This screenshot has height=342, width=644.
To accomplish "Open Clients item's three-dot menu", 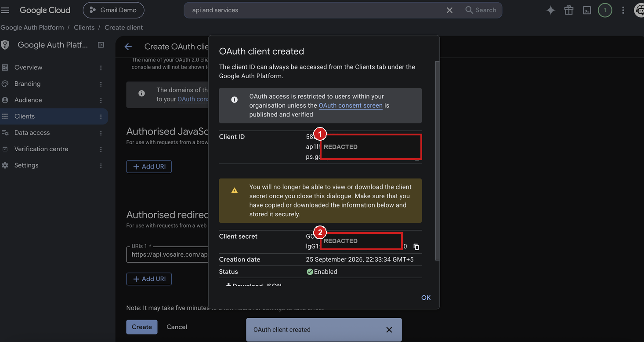I will click(101, 116).
